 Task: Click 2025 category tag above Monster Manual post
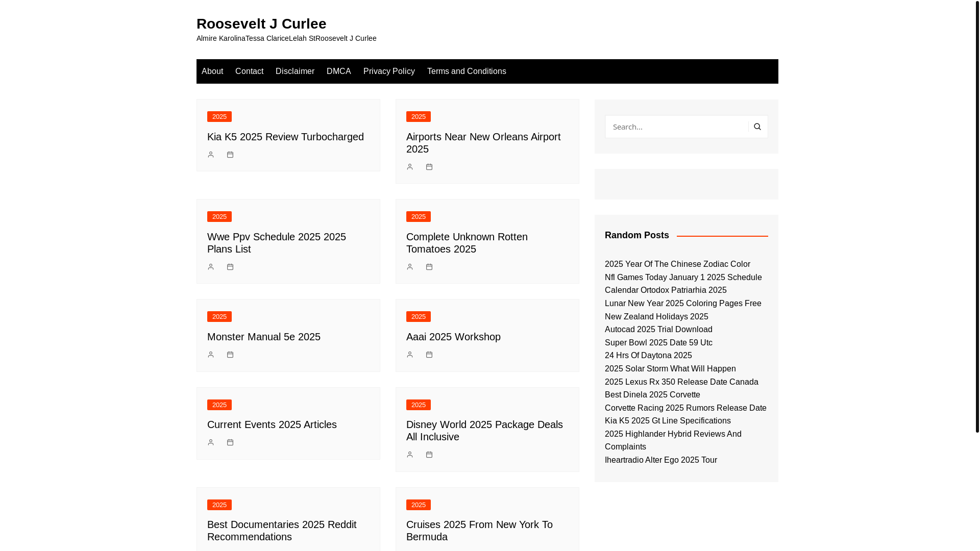(x=219, y=317)
